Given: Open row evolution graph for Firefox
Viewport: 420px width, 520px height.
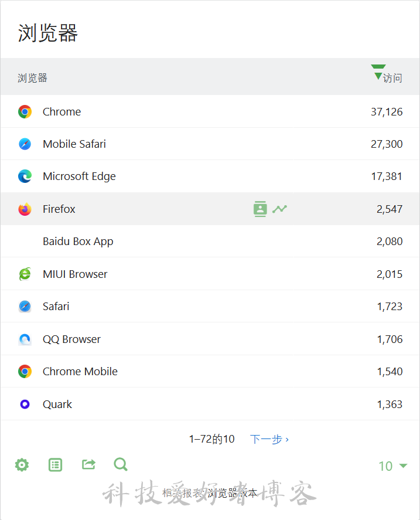Looking at the screenshot, I should 279,209.
